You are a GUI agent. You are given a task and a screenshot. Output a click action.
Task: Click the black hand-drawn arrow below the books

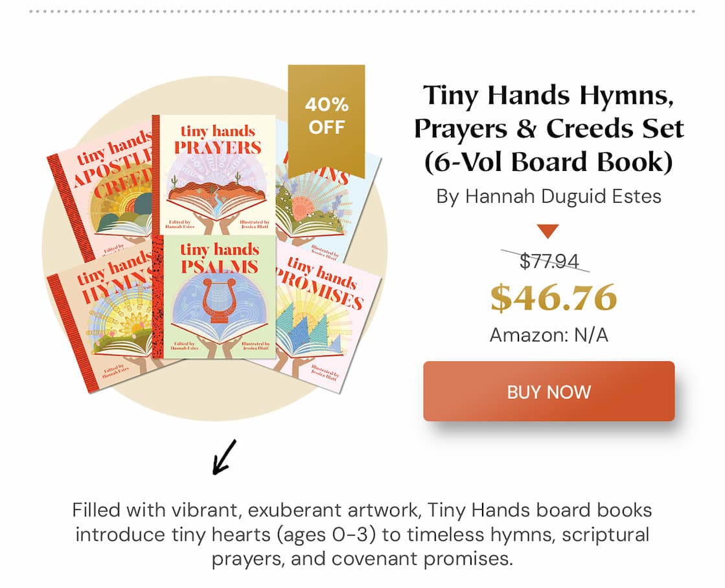coord(224,457)
